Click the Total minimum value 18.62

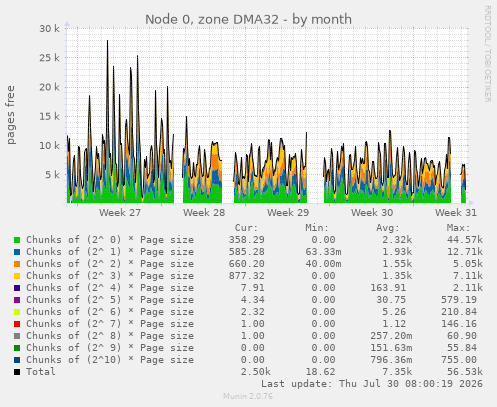pos(320,372)
